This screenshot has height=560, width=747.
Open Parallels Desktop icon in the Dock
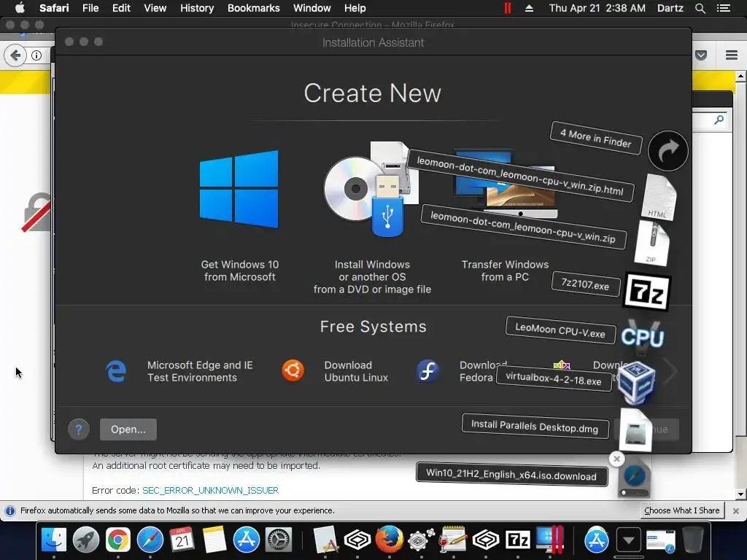coord(550,539)
